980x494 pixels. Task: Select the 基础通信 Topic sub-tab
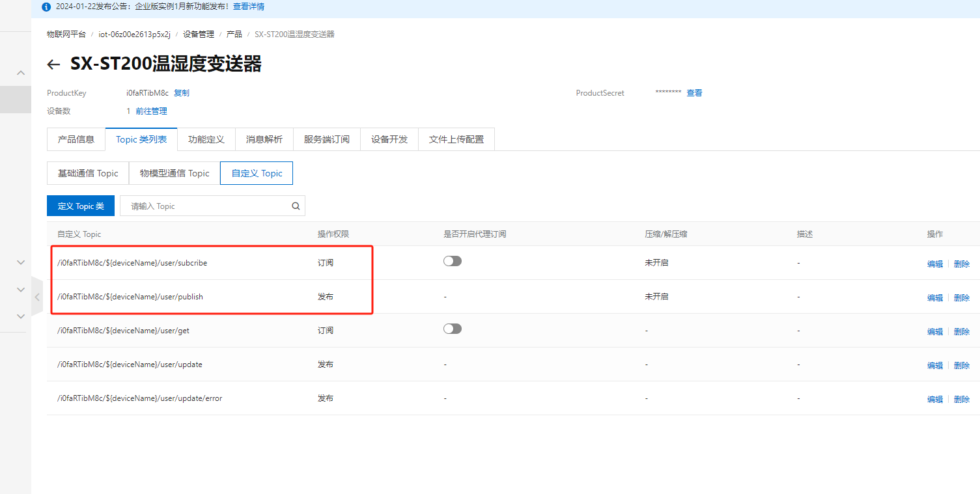[x=88, y=173]
